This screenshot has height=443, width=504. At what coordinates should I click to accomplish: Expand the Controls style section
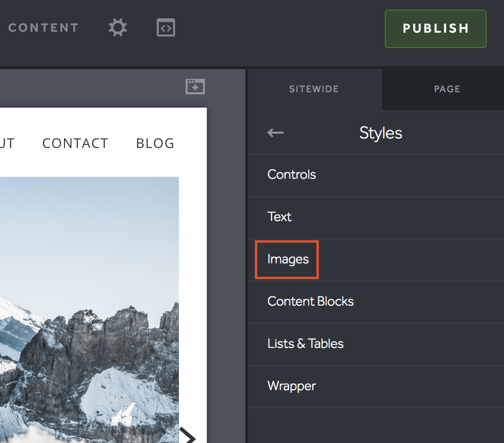pos(291,174)
